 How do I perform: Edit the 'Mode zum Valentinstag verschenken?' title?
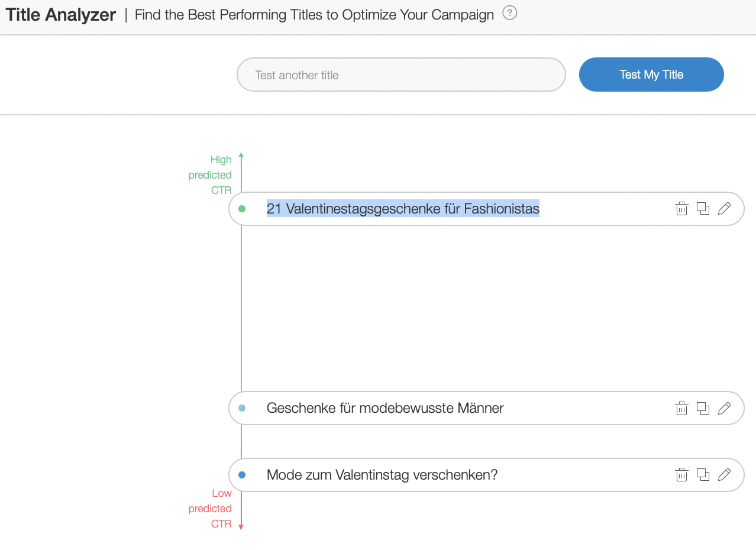724,474
